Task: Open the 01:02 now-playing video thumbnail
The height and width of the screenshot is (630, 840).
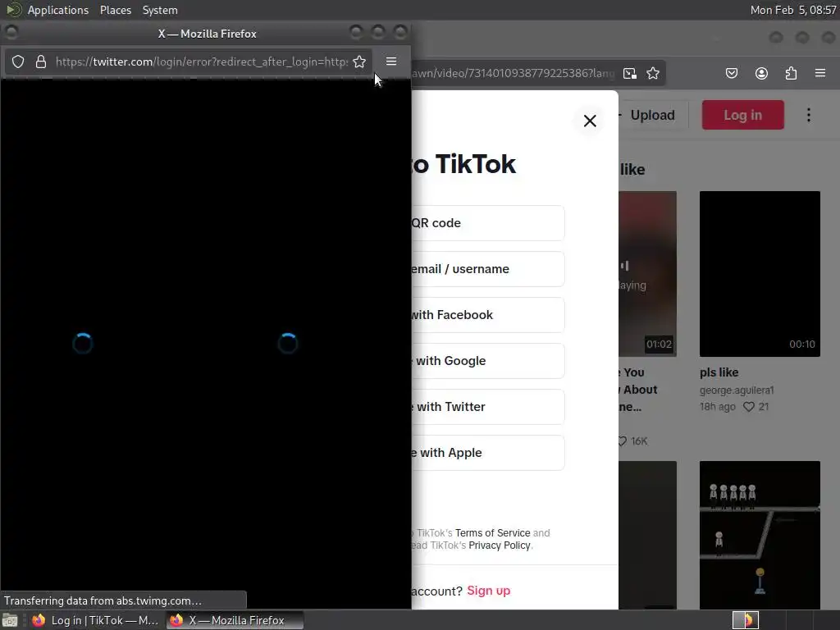Action: pyautogui.click(x=647, y=274)
